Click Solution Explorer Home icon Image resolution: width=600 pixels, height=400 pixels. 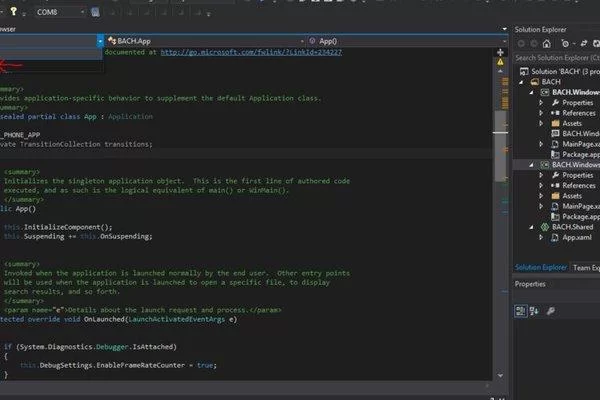pyautogui.click(x=546, y=44)
